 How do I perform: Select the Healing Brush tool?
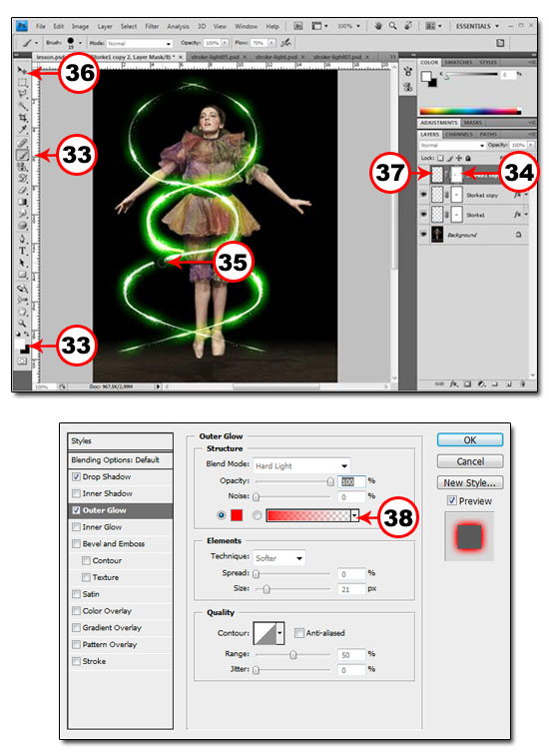pos(22,143)
